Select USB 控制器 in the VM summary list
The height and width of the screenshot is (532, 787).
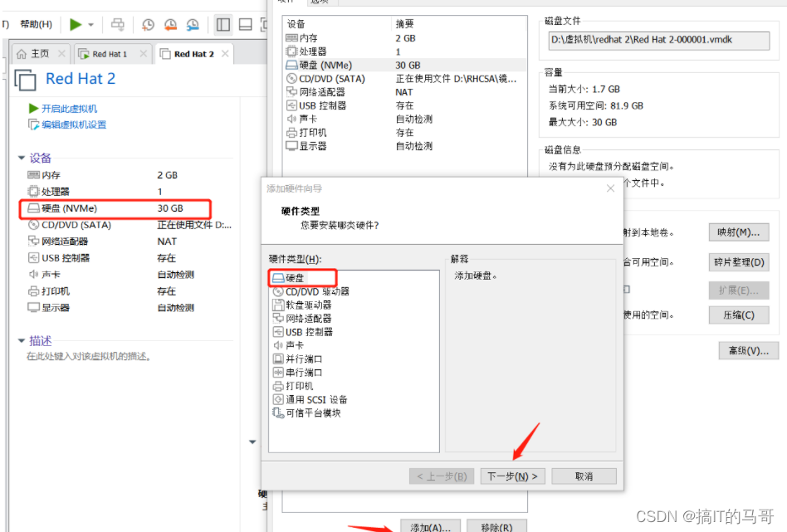[x=130, y=258]
